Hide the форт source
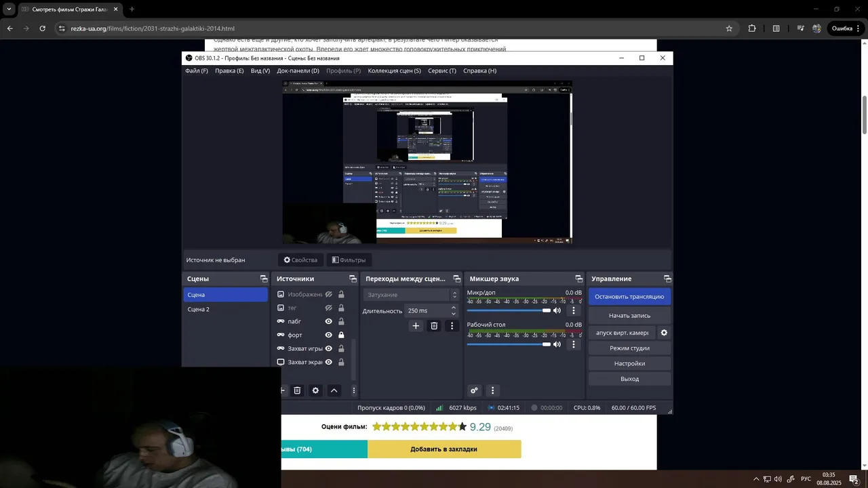 click(x=328, y=335)
